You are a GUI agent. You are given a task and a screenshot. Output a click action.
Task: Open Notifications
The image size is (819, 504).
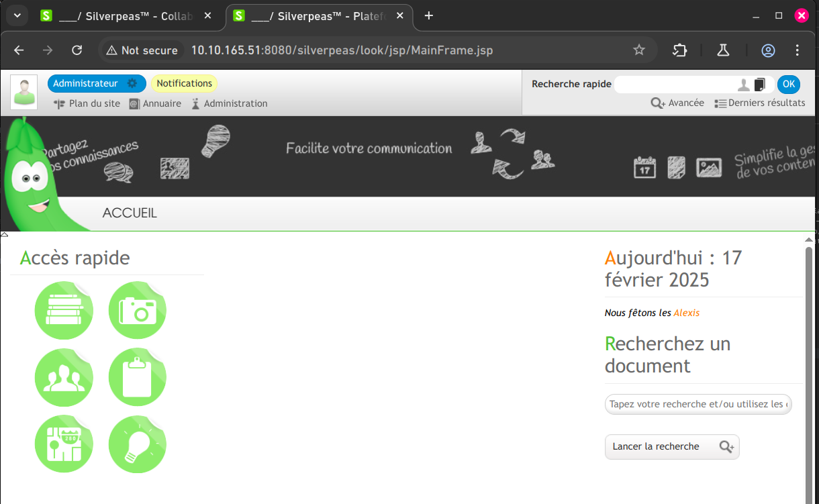[185, 83]
